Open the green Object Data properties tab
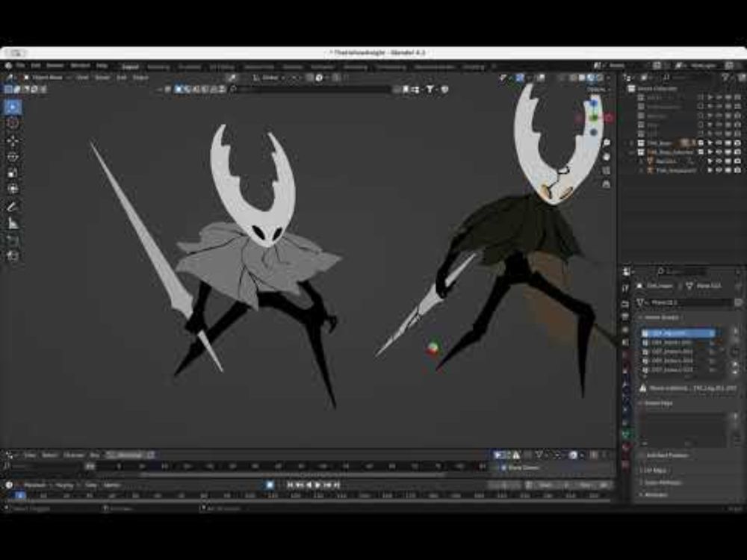The height and width of the screenshot is (560, 747). click(625, 435)
